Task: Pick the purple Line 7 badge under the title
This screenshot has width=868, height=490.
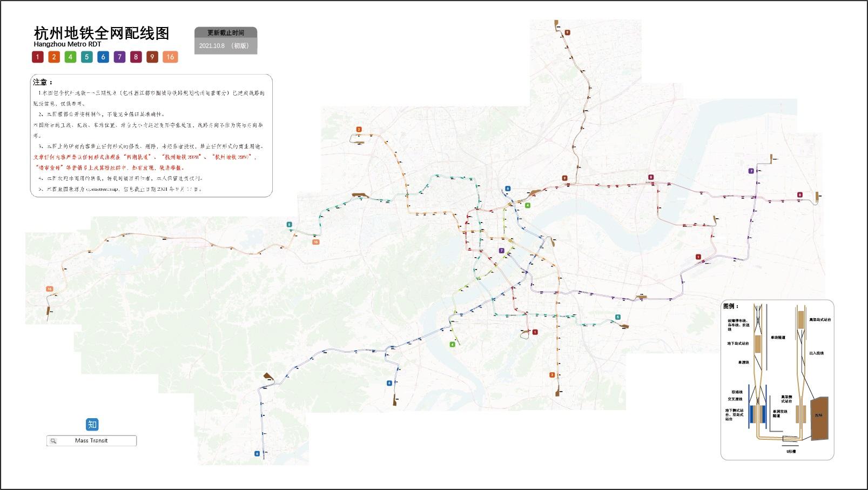Action: tap(119, 57)
